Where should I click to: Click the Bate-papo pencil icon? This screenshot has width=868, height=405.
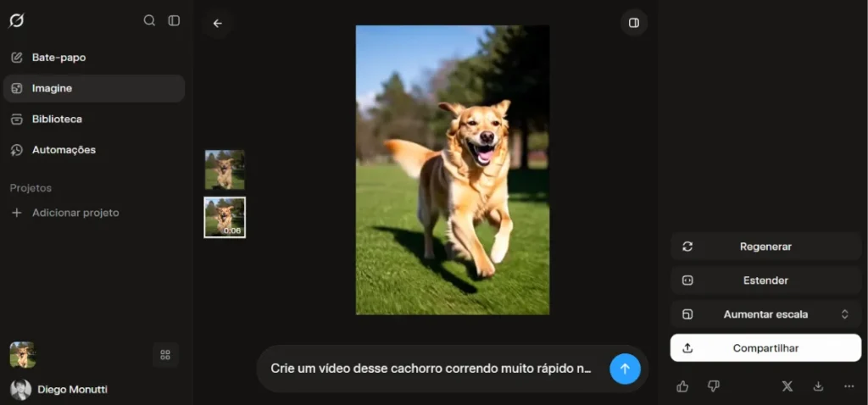[x=17, y=58]
